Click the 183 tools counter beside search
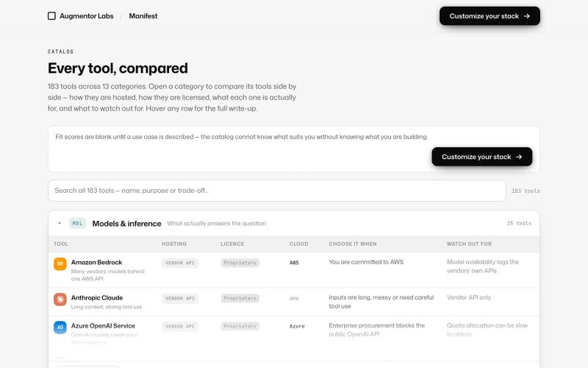Image resolution: width=588 pixels, height=368 pixels. (526, 191)
